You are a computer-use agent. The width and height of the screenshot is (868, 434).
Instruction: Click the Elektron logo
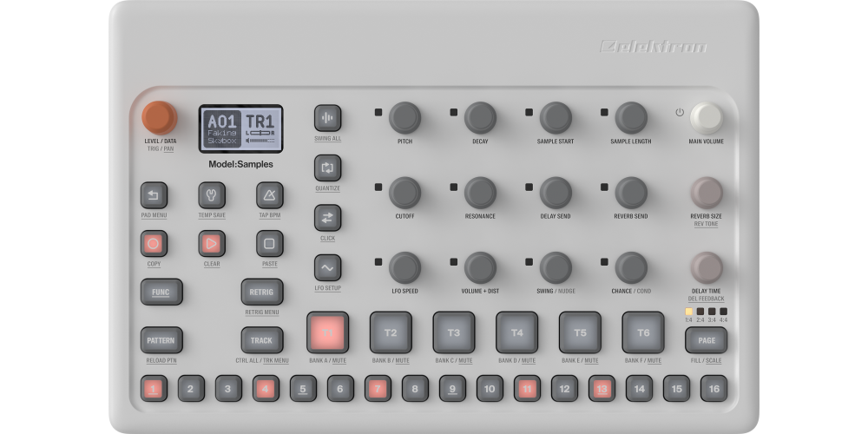(654, 47)
